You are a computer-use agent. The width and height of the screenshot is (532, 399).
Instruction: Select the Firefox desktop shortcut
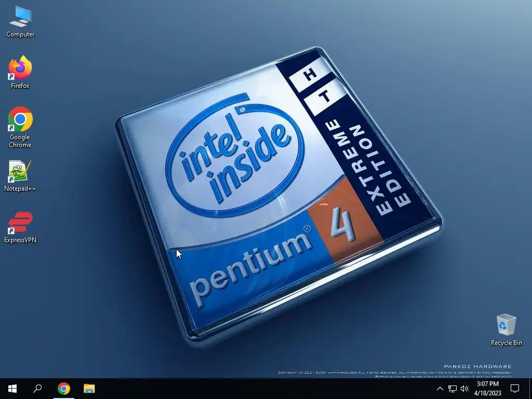coord(20,72)
